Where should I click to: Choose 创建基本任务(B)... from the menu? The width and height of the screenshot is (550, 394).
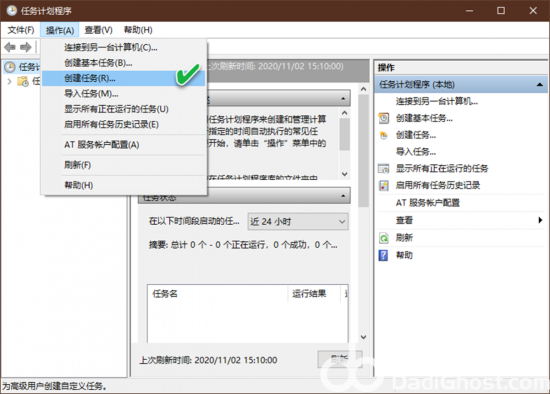[x=123, y=63]
